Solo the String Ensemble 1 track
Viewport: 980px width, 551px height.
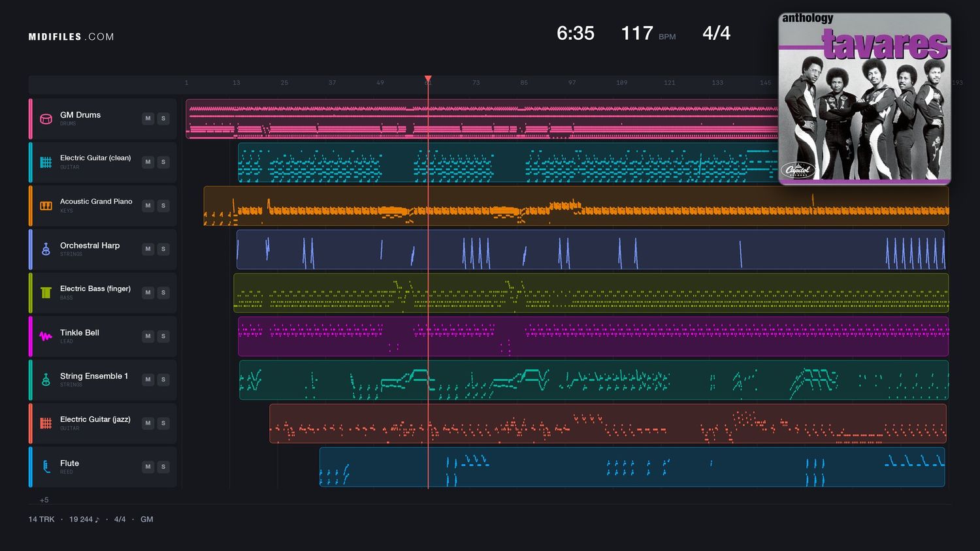point(163,380)
